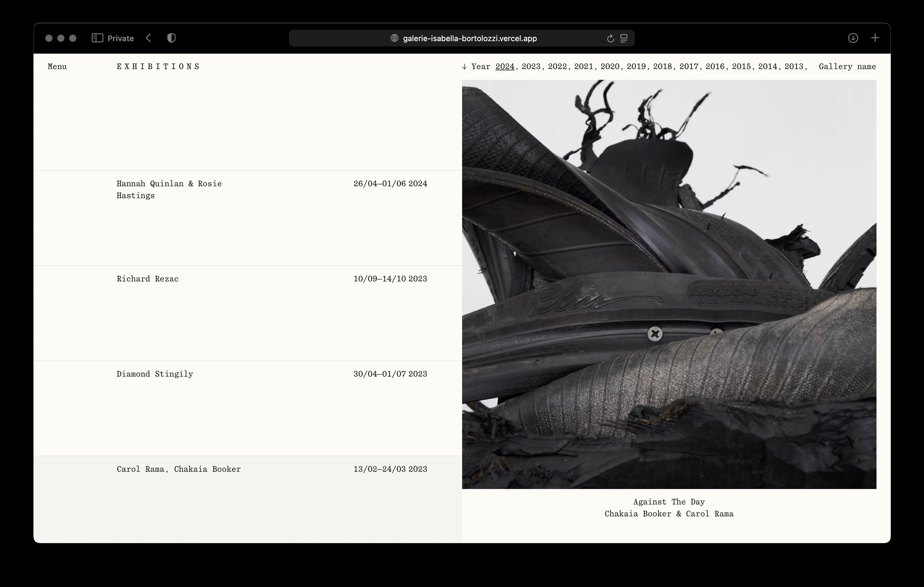Select year 2013 in the filter

794,66
